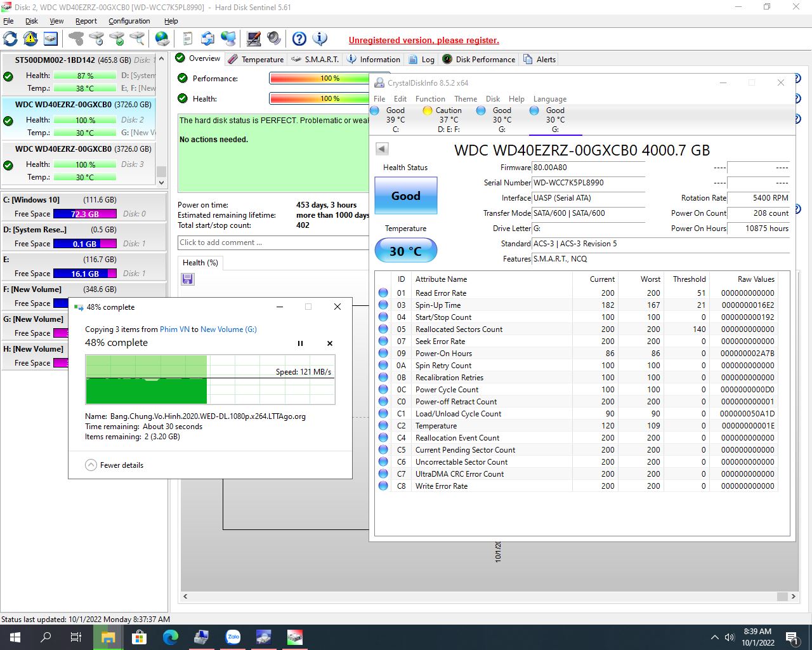
Task: Open the report document toolbar icon
Action: pyautogui.click(x=187, y=39)
